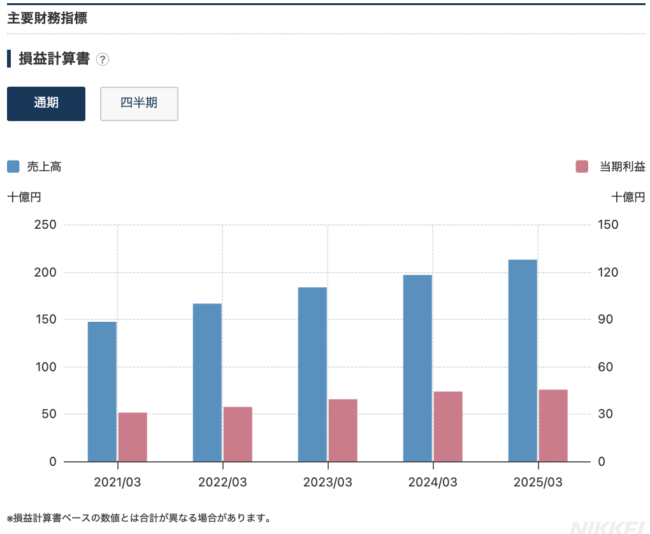Click the help icon beside 損益計算書
Image resolution: width=650 pixels, height=534 pixels.
[102, 59]
